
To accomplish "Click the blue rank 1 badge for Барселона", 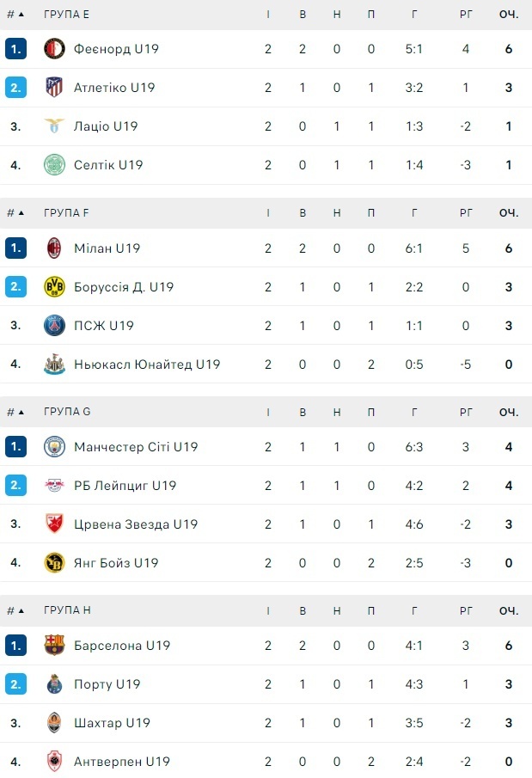I will tap(15, 646).
